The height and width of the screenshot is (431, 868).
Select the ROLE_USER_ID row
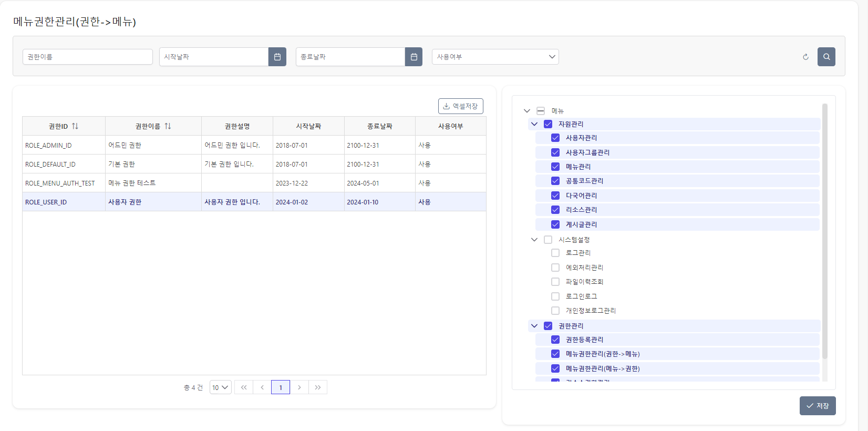point(254,202)
